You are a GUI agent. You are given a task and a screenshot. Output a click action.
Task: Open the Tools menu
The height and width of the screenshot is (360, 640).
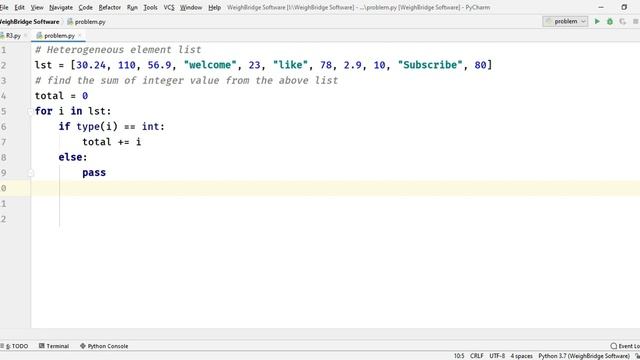tap(150, 7)
